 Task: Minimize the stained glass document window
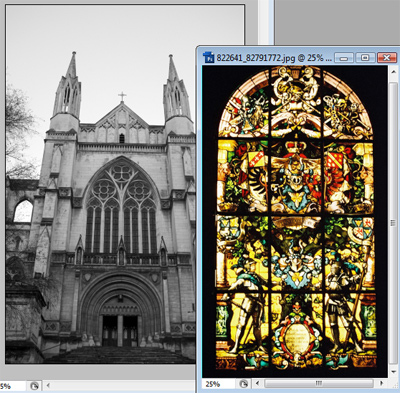[x=344, y=58]
